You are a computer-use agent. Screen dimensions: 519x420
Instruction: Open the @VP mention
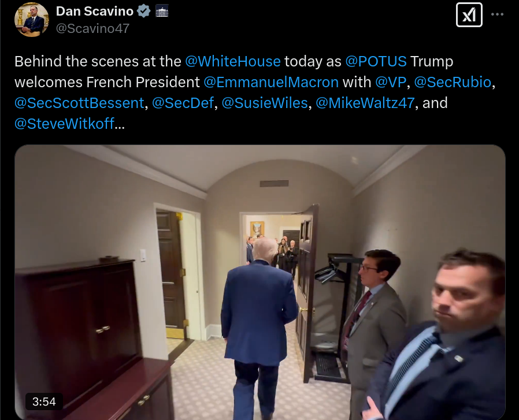point(391,82)
